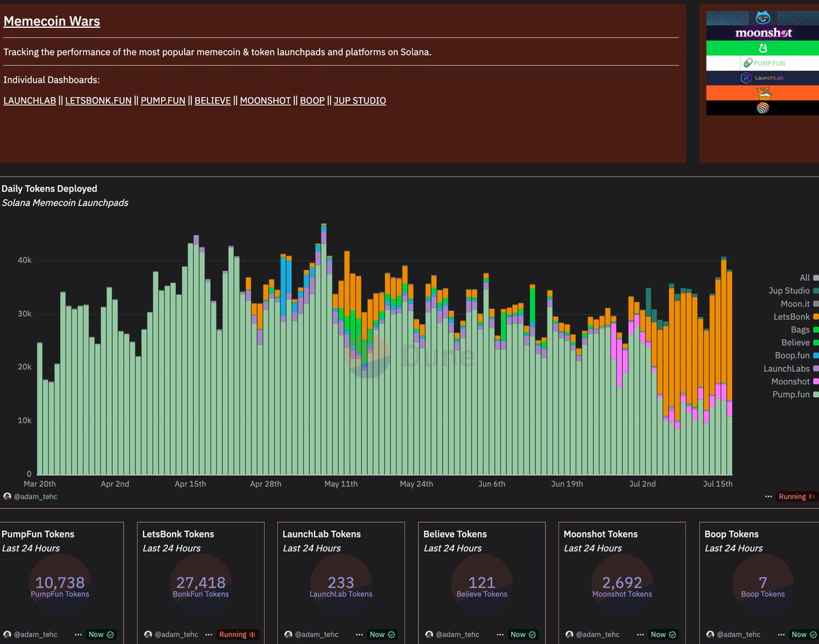
Task: Open the three-dot menu on Believe card
Action: click(x=500, y=634)
